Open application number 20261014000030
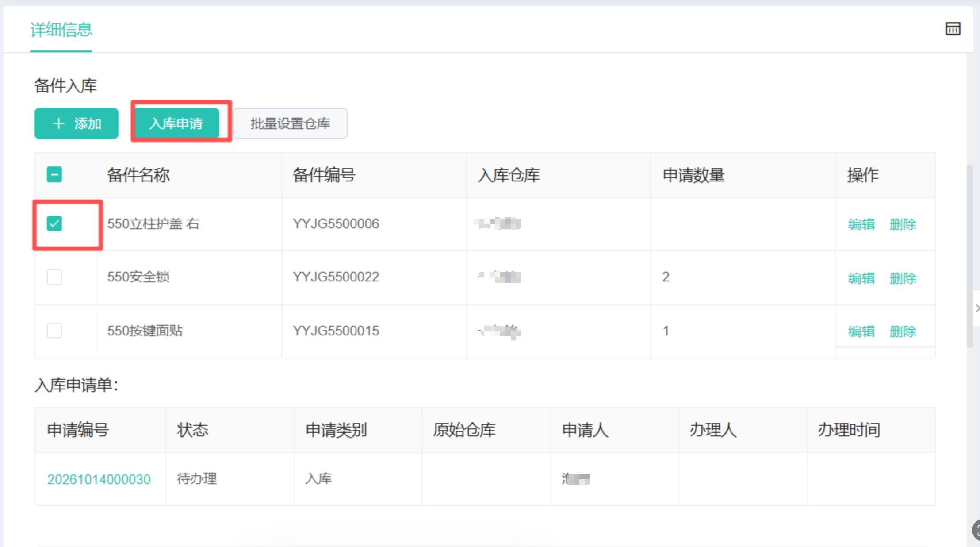The height and width of the screenshot is (547, 980). click(x=99, y=479)
